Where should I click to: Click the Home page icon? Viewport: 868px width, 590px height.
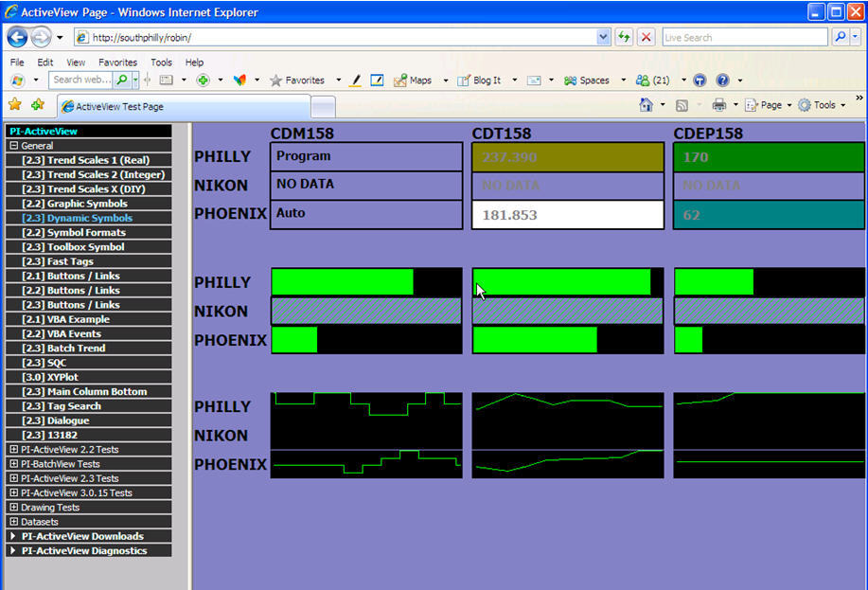646,105
